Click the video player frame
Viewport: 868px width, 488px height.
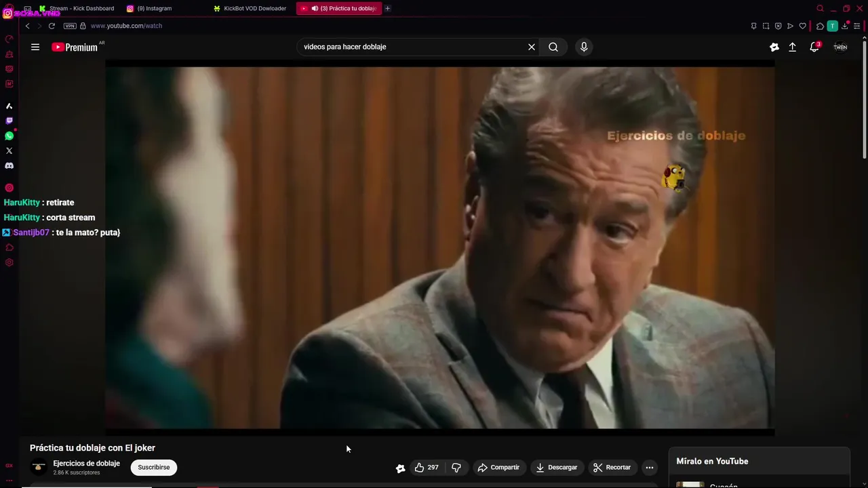pyautogui.click(x=439, y=247)
